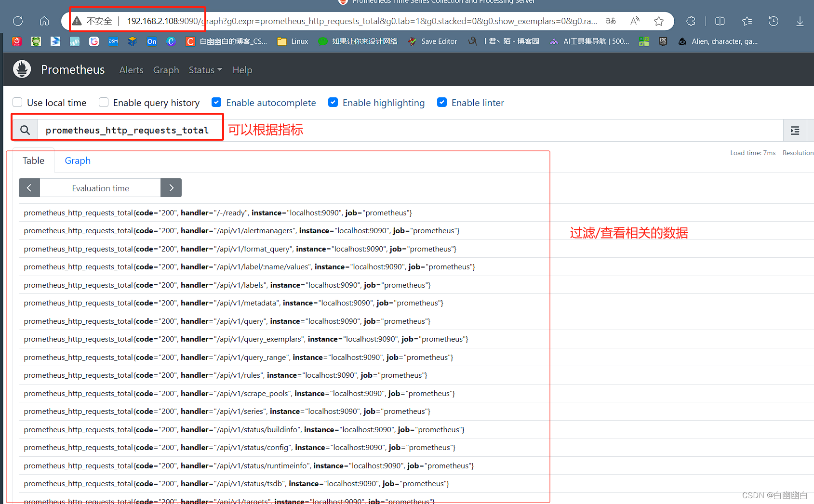This screenshot has height=504, width=814.
Task: Reload the page with the refresh icon
Action: pyautogui.click(x=18, y=21)
